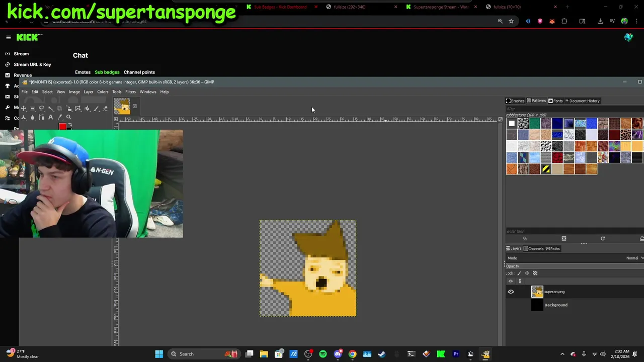This screenshot has width=644, height=362.
Task: Click the red foreground color swatch
Action: click(x=62, y=126)
